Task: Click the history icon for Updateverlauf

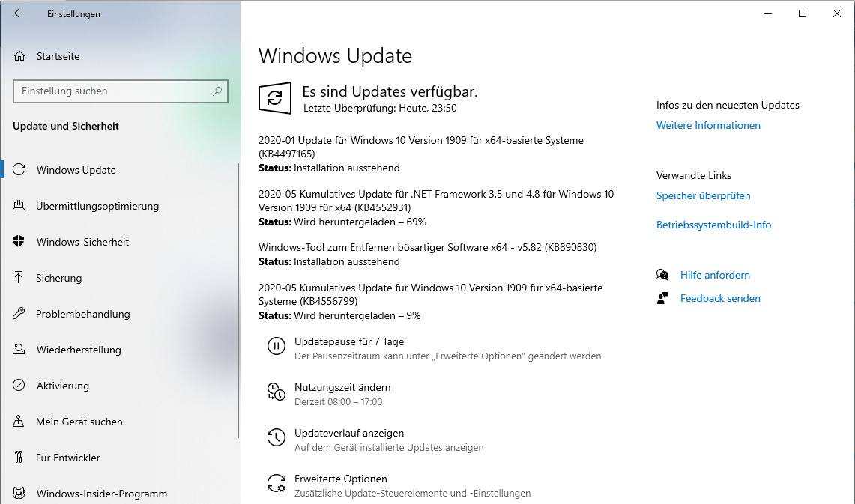Action: point(277,437)
